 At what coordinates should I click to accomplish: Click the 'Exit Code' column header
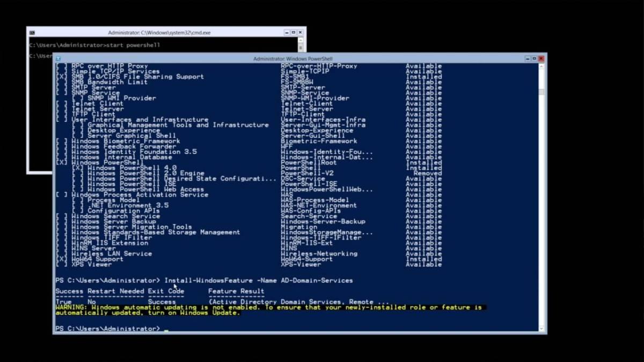166,291
